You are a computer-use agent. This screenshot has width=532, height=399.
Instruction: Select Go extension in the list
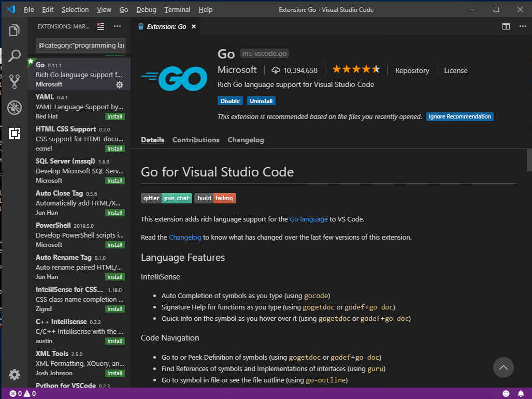point(79,74)
